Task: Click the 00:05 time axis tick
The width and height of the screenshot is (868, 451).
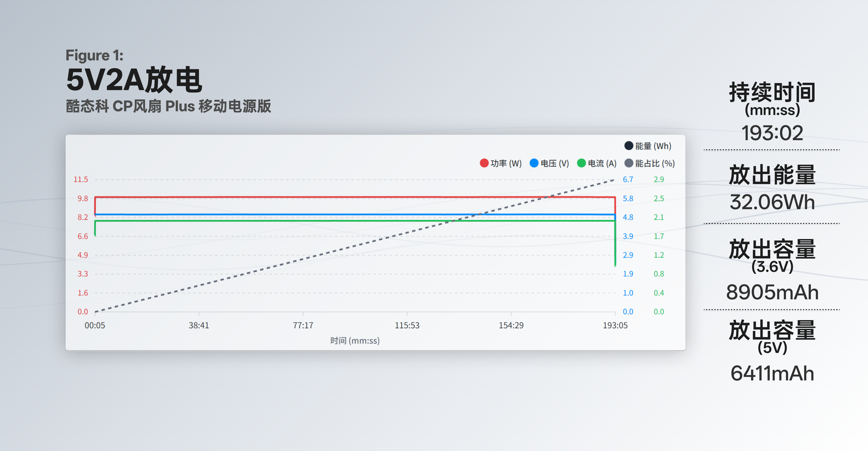Action: [95, 325]
